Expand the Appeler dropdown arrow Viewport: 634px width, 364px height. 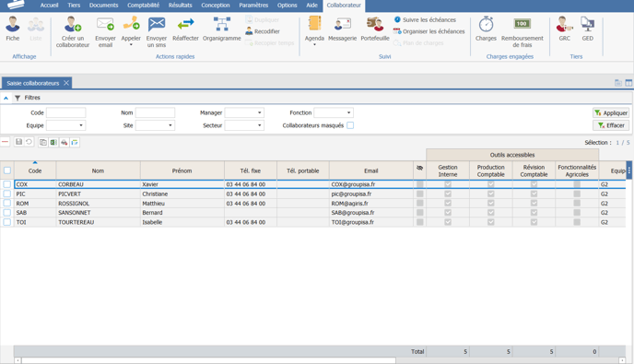[x=131, y=44]
